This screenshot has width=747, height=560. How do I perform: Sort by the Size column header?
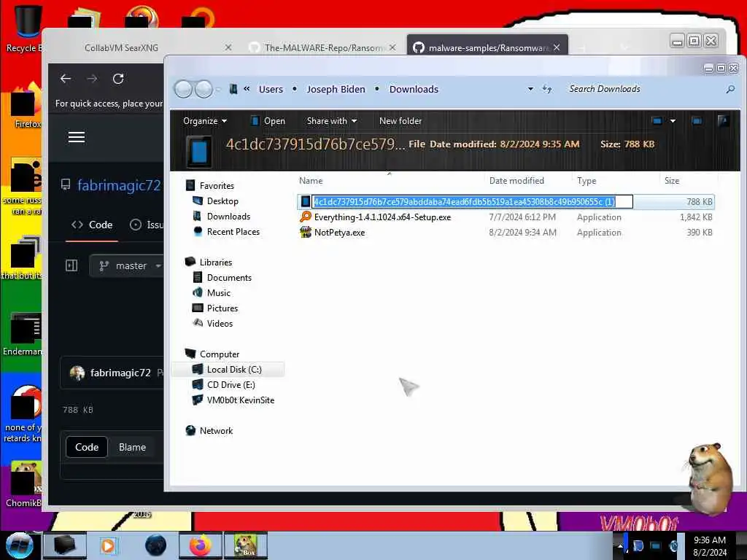[x=672, y=181]
